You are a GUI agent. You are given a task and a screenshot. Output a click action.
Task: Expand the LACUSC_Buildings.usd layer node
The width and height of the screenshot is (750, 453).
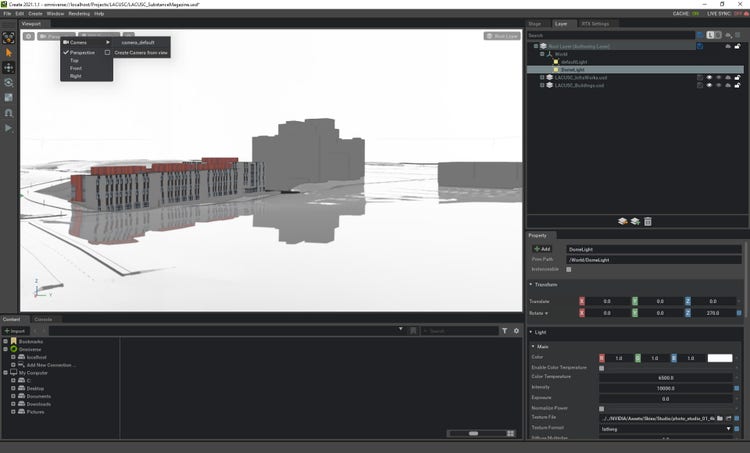[x=542, y=85]
